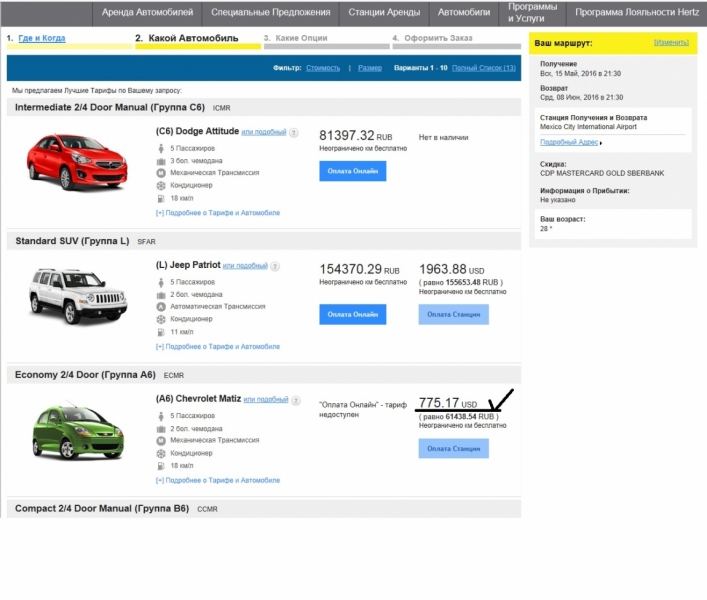This screenshot has height=600, width=707.
Task: Click the help icon next to Dodge Attitude
Action: click(294, 132)
